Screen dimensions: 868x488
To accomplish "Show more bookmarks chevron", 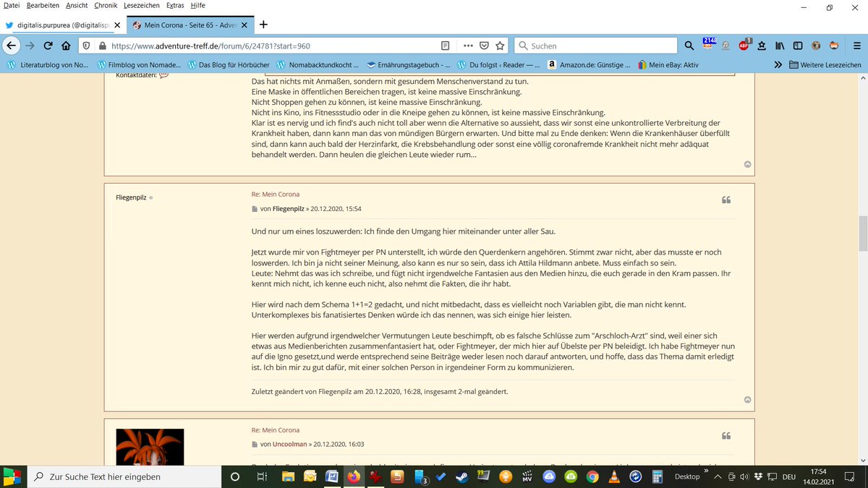I will click(x=778, y=64).
